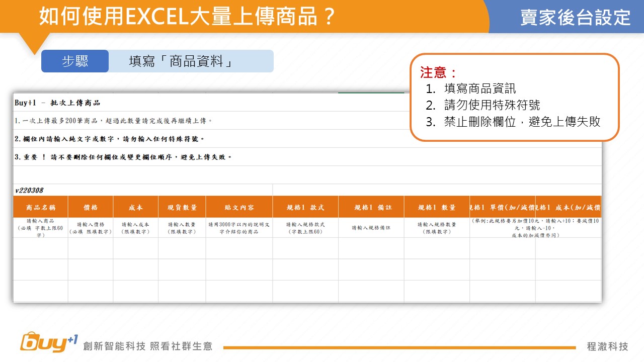
Task: Select the 請輸入商品 hint cell
Action: pos(41,228)
